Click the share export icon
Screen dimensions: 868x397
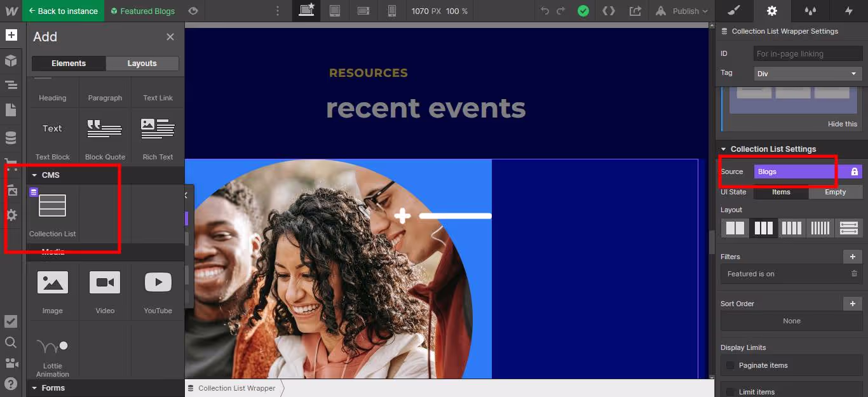click(635, 11)
